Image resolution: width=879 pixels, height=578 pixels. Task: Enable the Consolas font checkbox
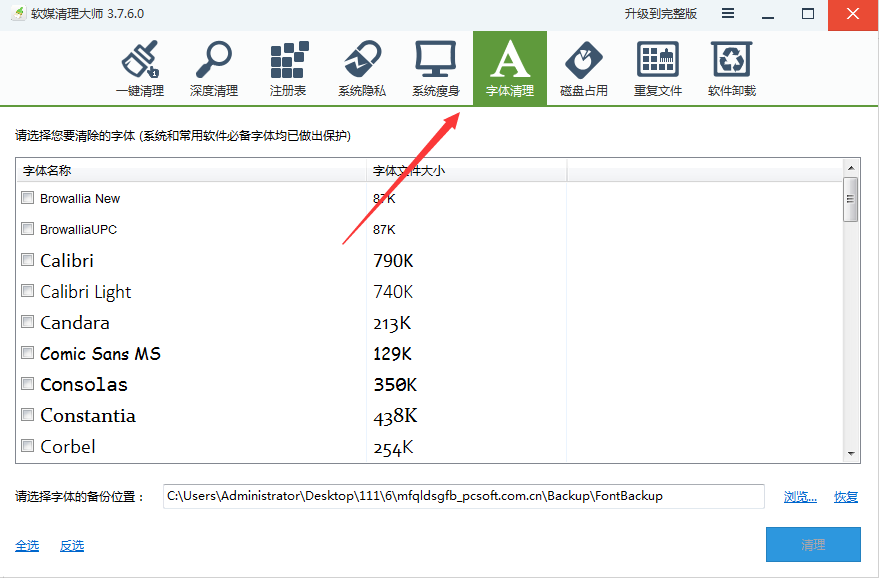27,383
